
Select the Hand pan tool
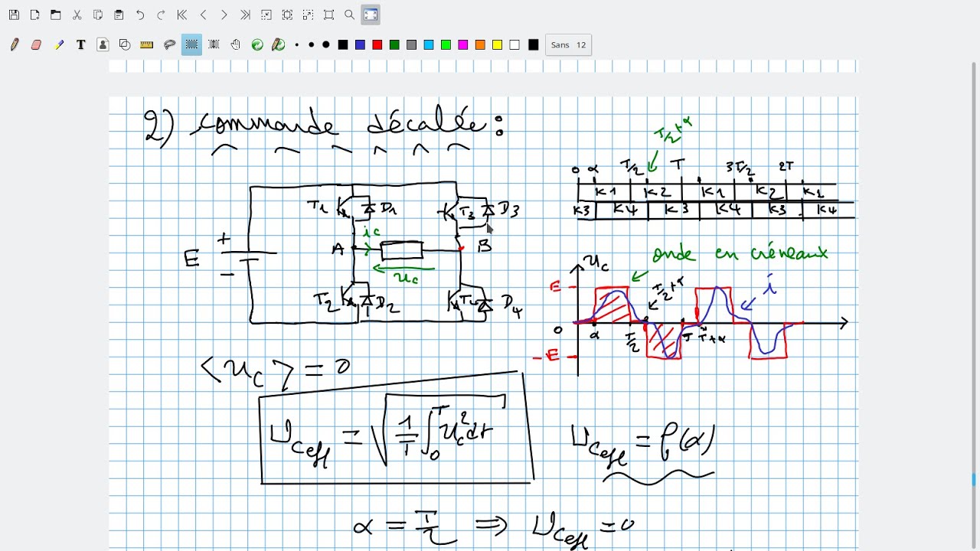[236, 45]
